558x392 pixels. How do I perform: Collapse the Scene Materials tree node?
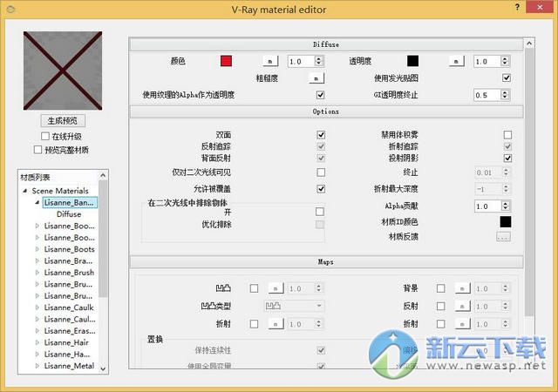pos(25,191)
